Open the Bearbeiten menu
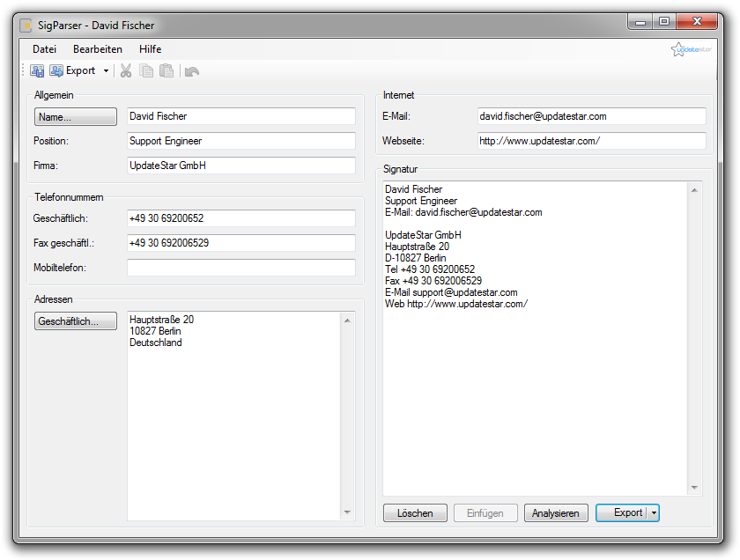The width and height of the screenshot is (740, 560). click(97, 49)
